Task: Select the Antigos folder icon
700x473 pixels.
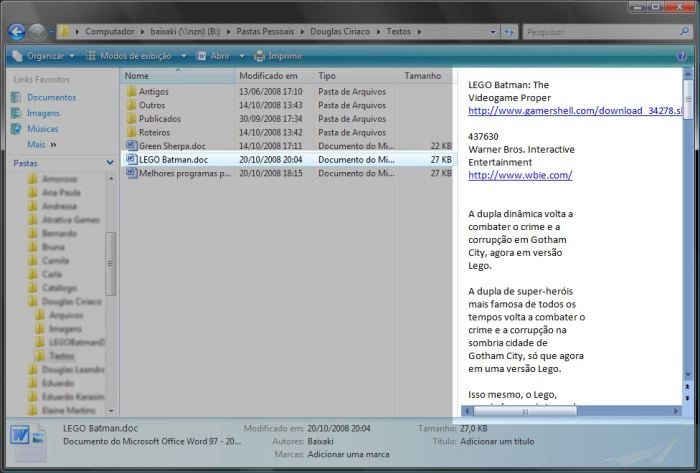Action: click(x=131, y=91)
